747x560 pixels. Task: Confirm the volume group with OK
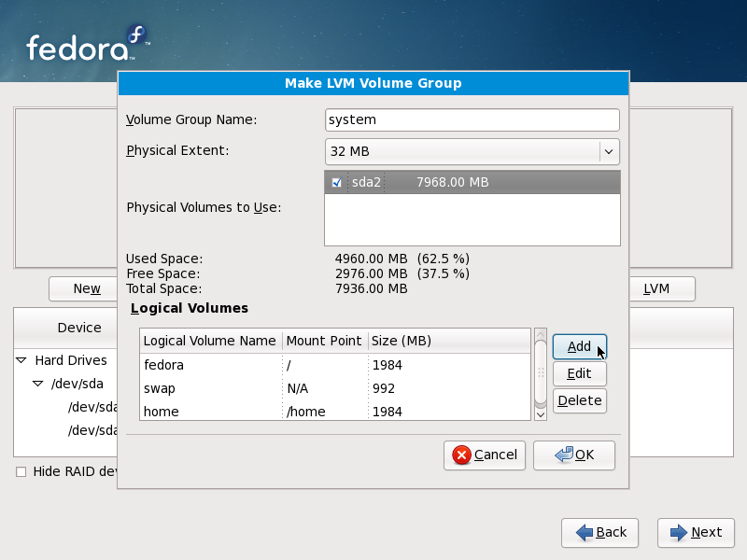pyautogui.click(x=574, y=455)
